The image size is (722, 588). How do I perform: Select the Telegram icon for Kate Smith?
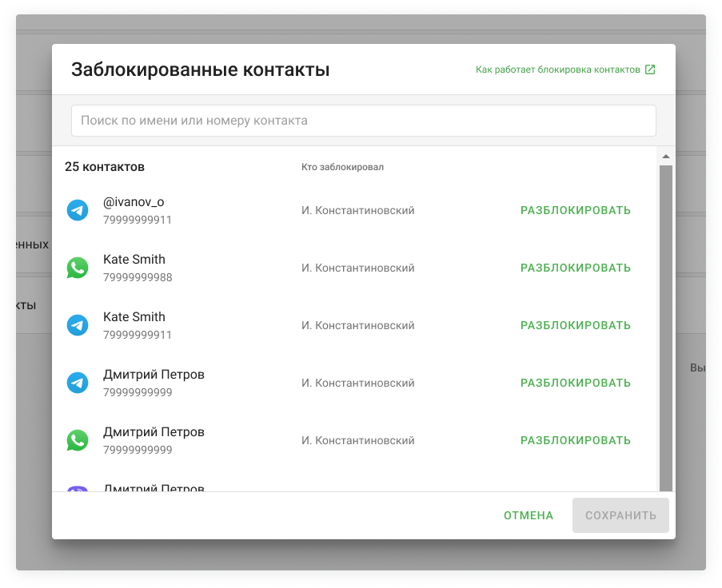[78, 325]
